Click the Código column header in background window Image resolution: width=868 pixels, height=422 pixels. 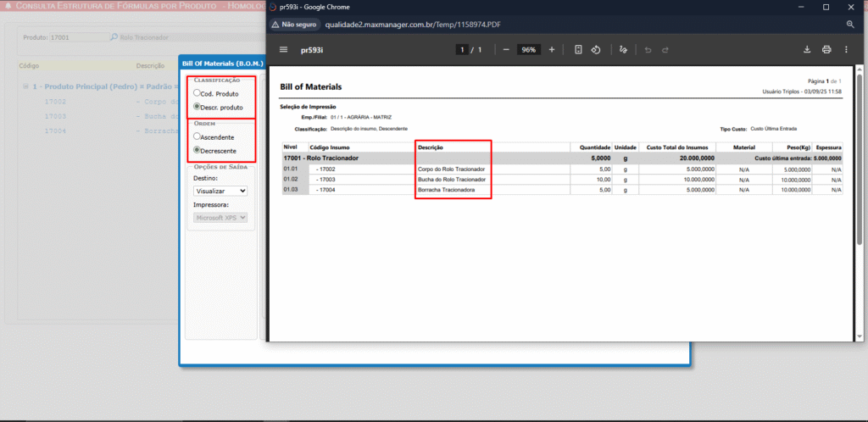pyautogui.click(x=29, y=66)
